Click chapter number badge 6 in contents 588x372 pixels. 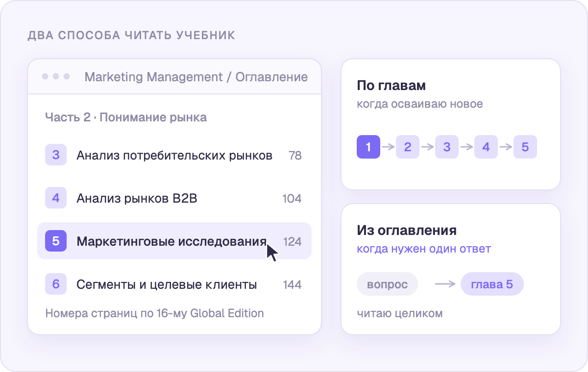click(x=56, y=284)
